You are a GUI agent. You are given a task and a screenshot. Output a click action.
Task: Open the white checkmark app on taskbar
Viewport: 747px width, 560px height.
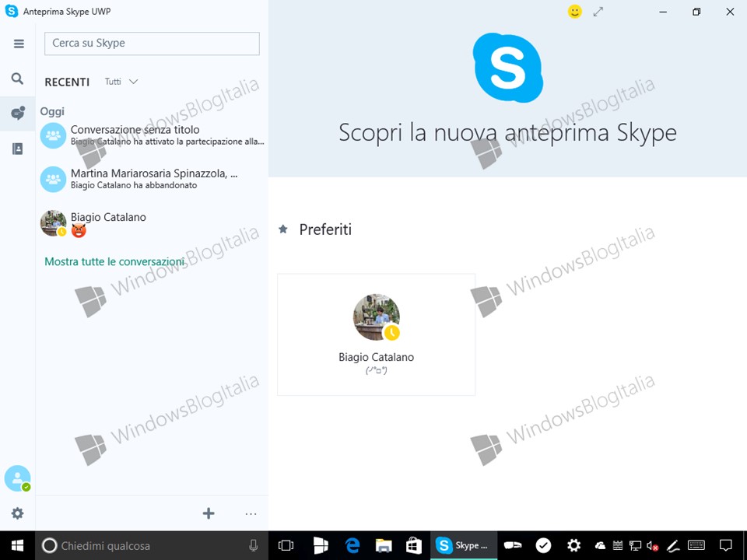543,546
